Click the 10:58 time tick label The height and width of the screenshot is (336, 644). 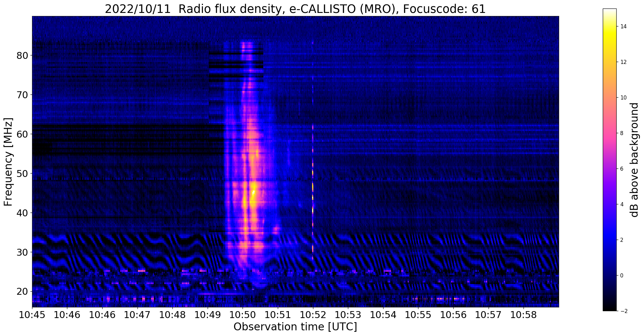click(x=523, y=315)
